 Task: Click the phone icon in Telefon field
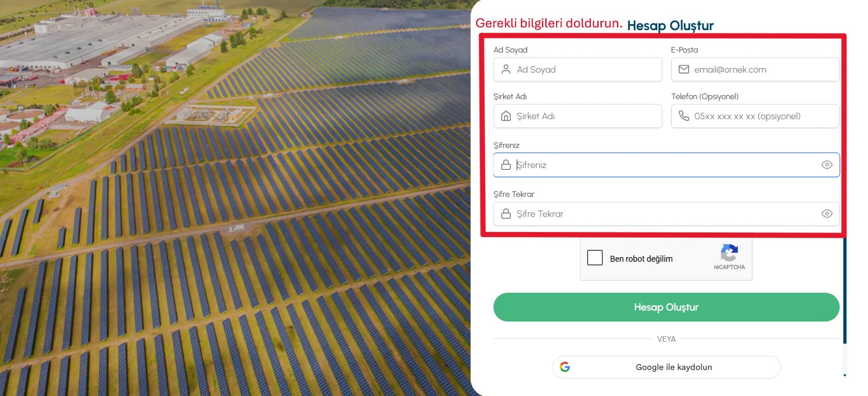pyautogui.click(x=684, y=116)
